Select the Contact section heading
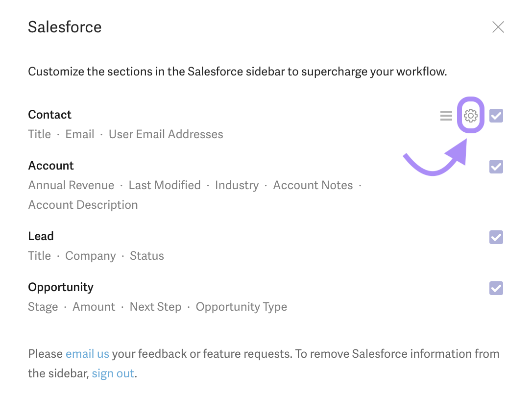 [x=49, y=115]
